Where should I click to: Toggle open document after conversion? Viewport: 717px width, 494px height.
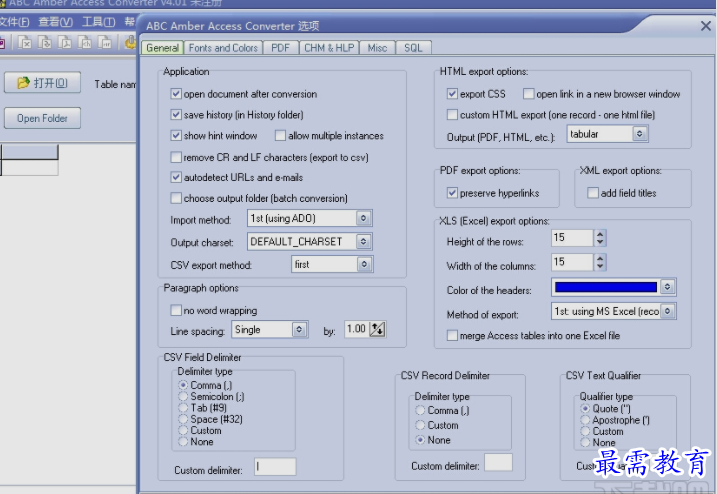(176, 94)
